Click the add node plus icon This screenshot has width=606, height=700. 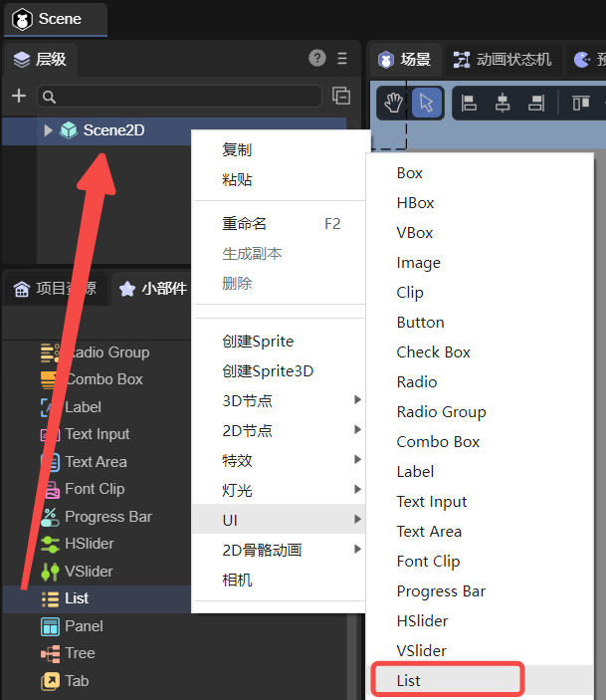pyautogui.click(x=18, y=96)
